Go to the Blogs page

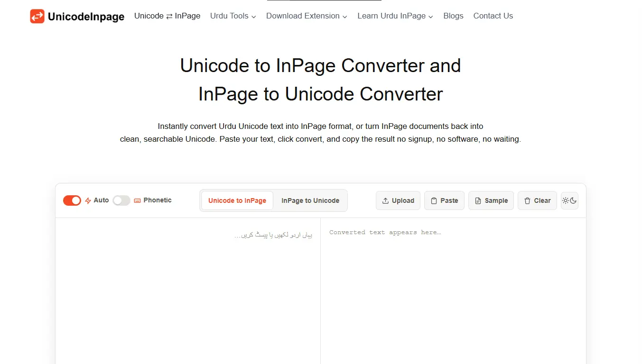(453, 16)
